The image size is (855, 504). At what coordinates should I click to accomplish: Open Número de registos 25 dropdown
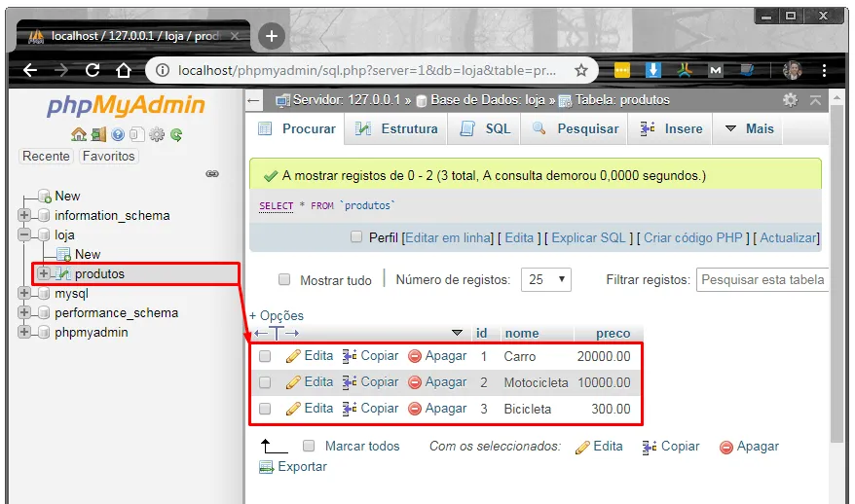546,279
